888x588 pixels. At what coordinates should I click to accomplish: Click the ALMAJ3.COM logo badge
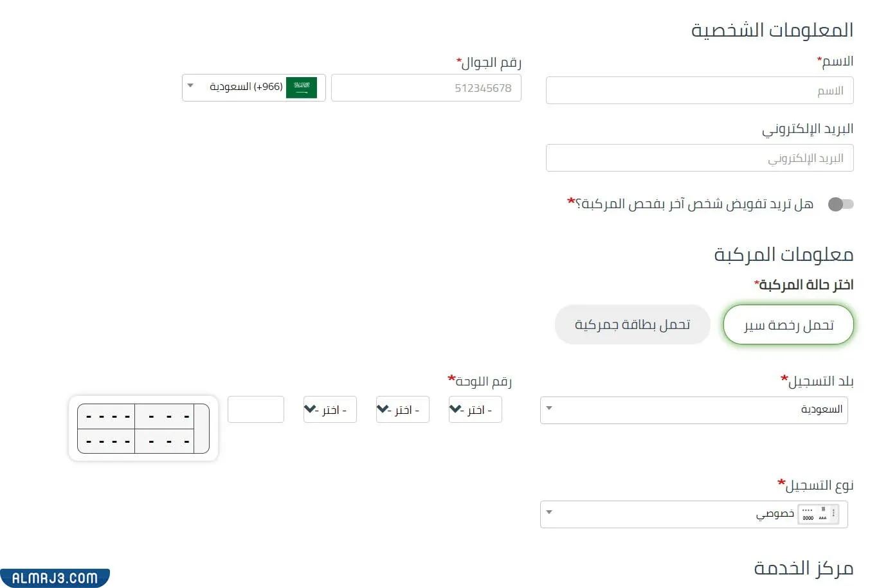(x=55, y=577)
